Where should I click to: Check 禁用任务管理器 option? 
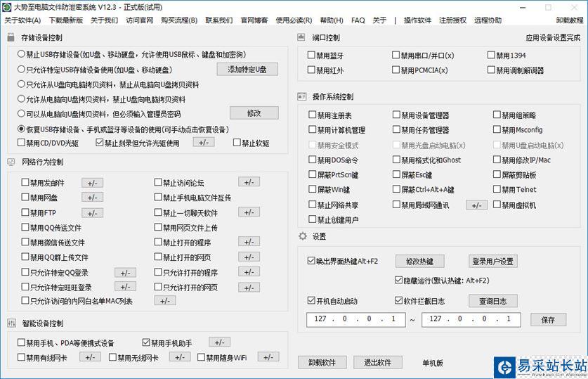click(x=396, y=129)
